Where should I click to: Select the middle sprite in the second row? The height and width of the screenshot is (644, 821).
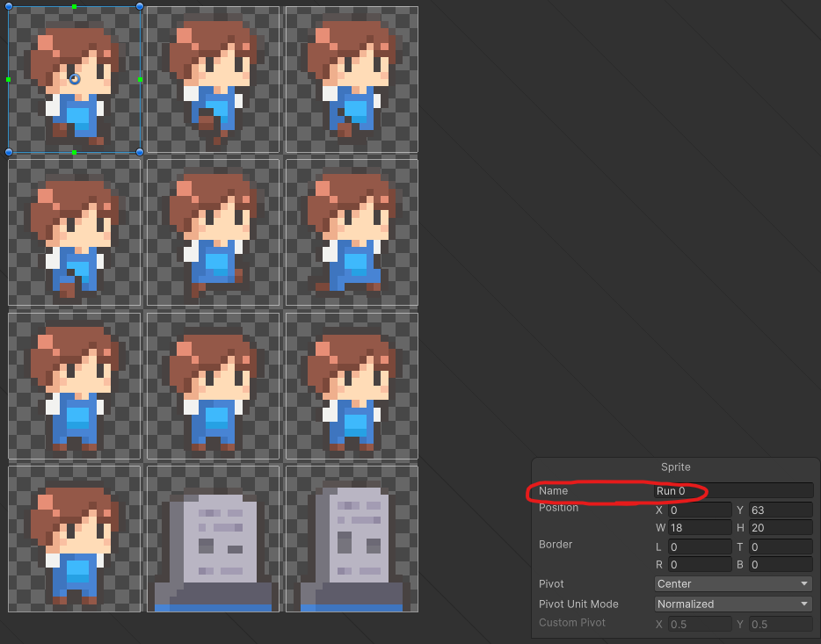point(213,232)
